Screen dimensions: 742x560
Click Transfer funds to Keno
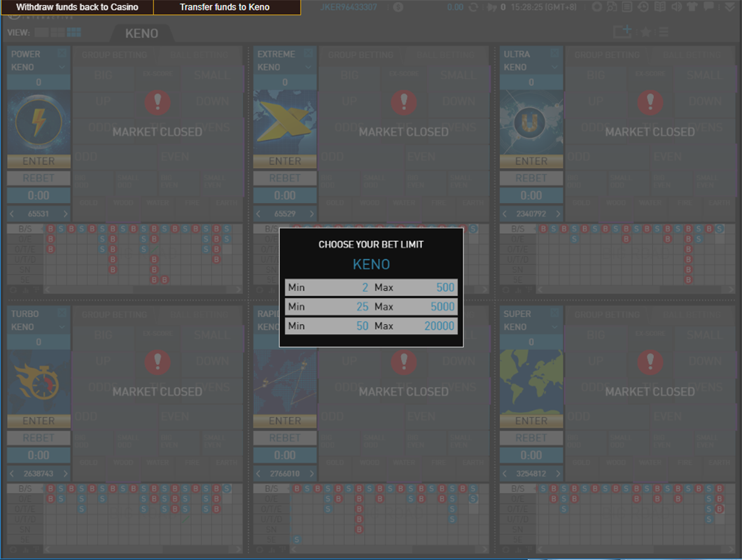(x=225, y=7)
